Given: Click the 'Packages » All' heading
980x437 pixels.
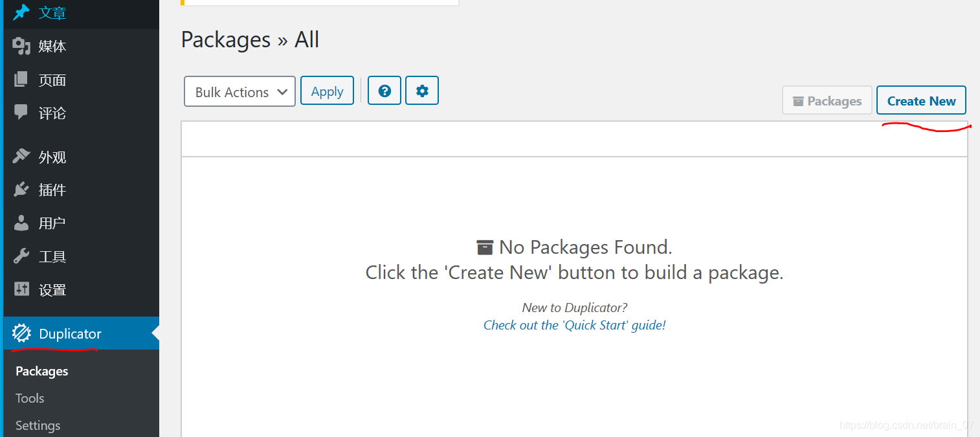Looking at the screenshot, I should pyautogui.click(x=250, y=39).
